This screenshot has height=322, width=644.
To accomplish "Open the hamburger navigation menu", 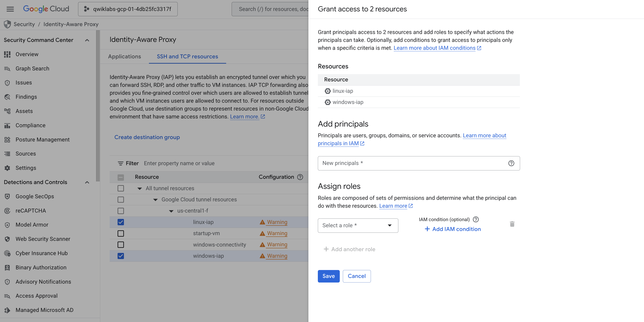I will 10,9.
